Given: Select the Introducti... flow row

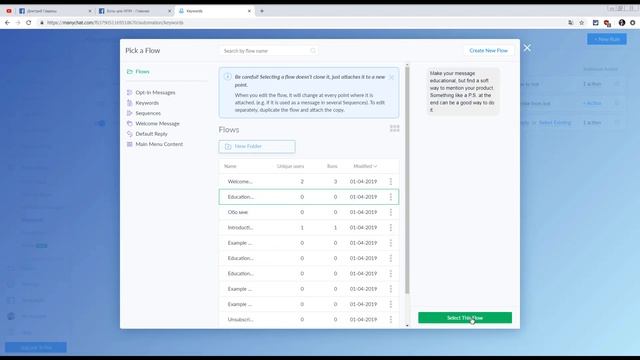Looking at the screenshot, I should click(309, 227).
